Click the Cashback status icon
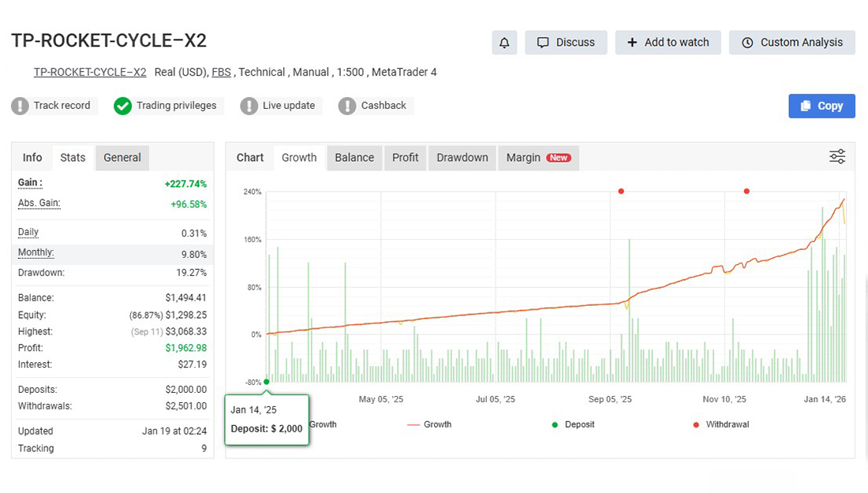 (x=348, y=106)
